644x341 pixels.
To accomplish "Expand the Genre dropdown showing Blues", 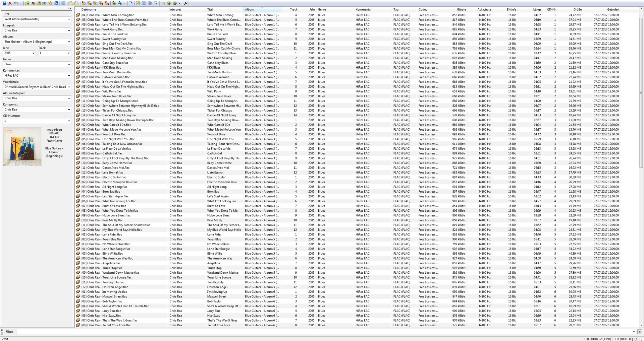I will tap(69, 65).
